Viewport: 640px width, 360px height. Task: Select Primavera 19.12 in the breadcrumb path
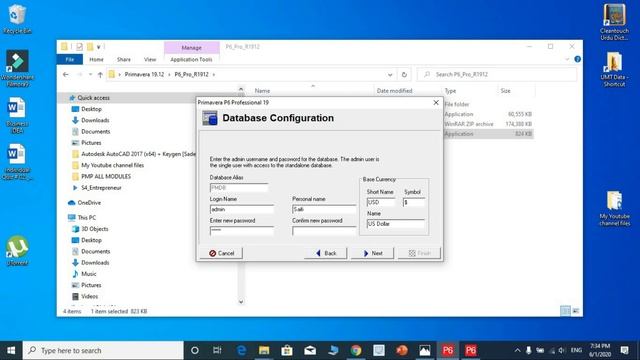(144, 74)
